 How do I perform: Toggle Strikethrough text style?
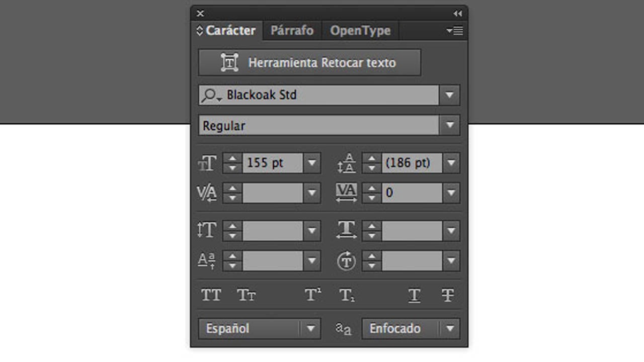click(x=447, y=295)
